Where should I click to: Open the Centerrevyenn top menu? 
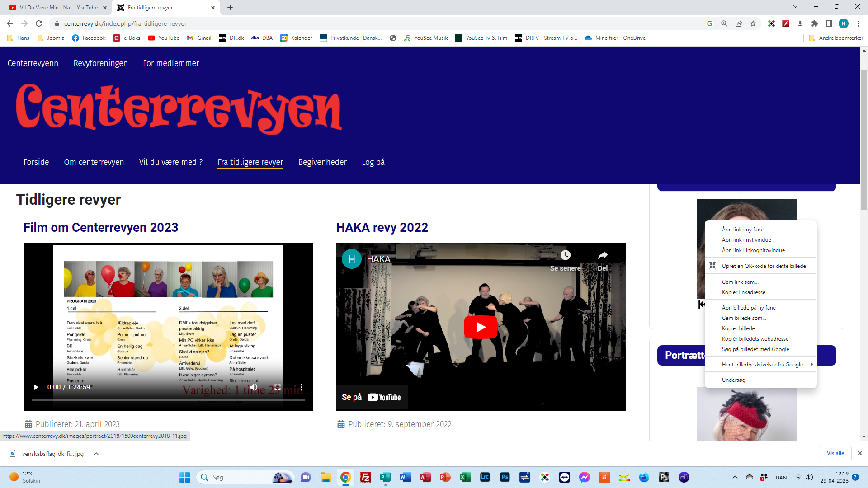click(33, 63)
